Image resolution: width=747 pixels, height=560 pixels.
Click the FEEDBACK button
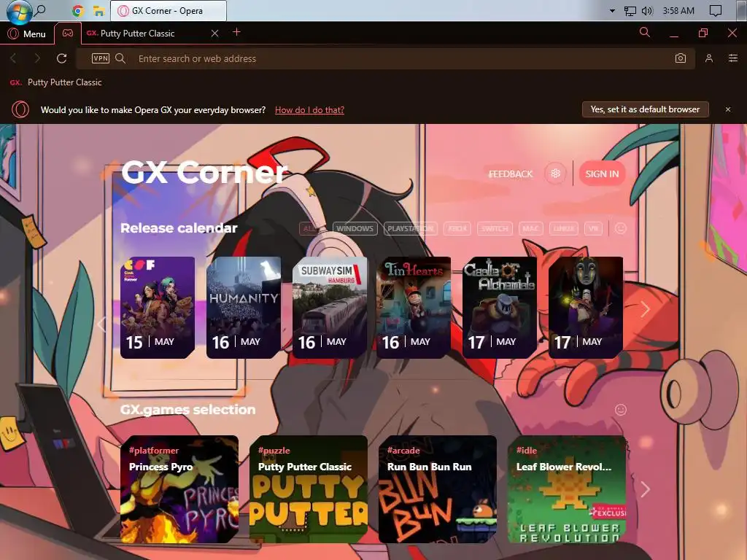(511, 174)
